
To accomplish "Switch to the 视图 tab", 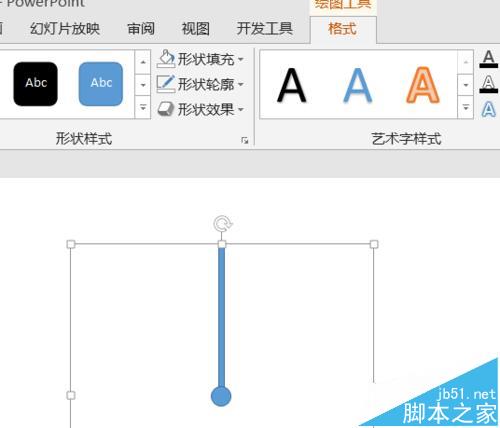I will pos(196,29).
